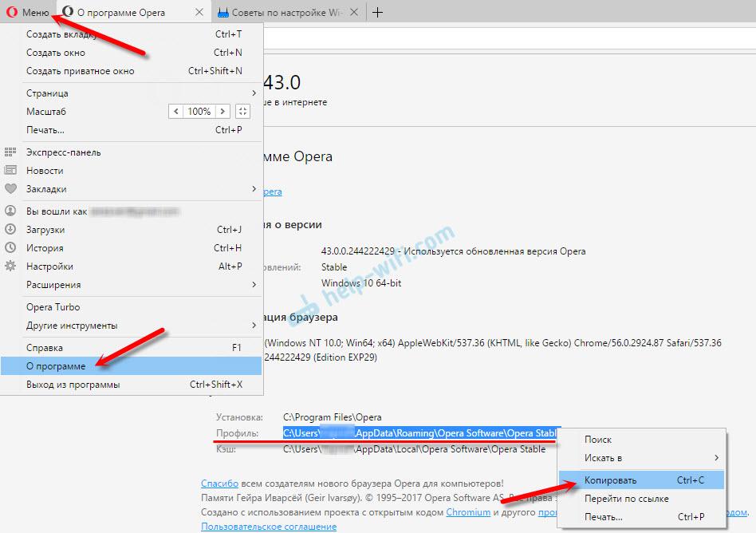756x533 pixels.
Task: Click the router icon on the Советы tab
Action: [x=222, y=13]
